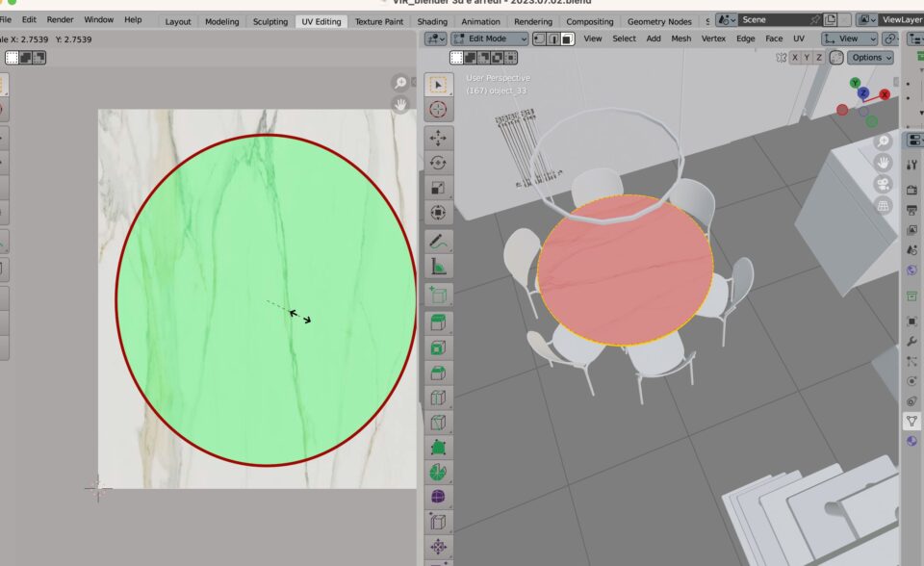This screenshot has height=566, width=924.
Task: Select the Rotate tool
Action: tap(438, 163)
